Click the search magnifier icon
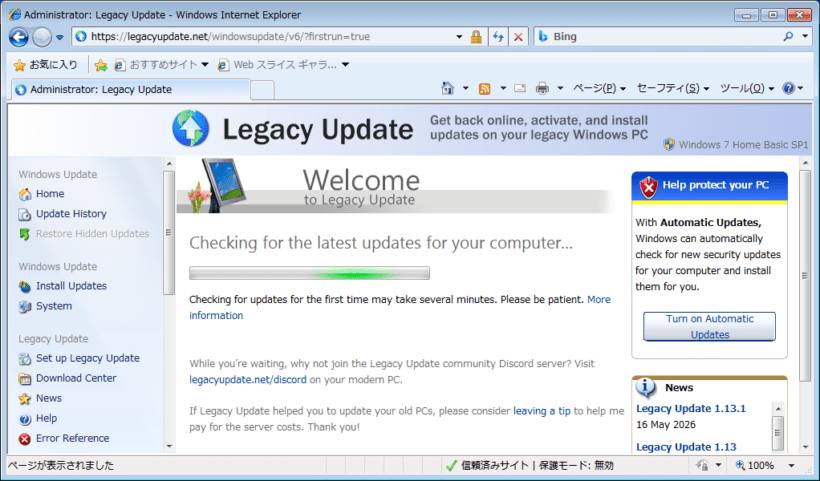 coord(789,36)
